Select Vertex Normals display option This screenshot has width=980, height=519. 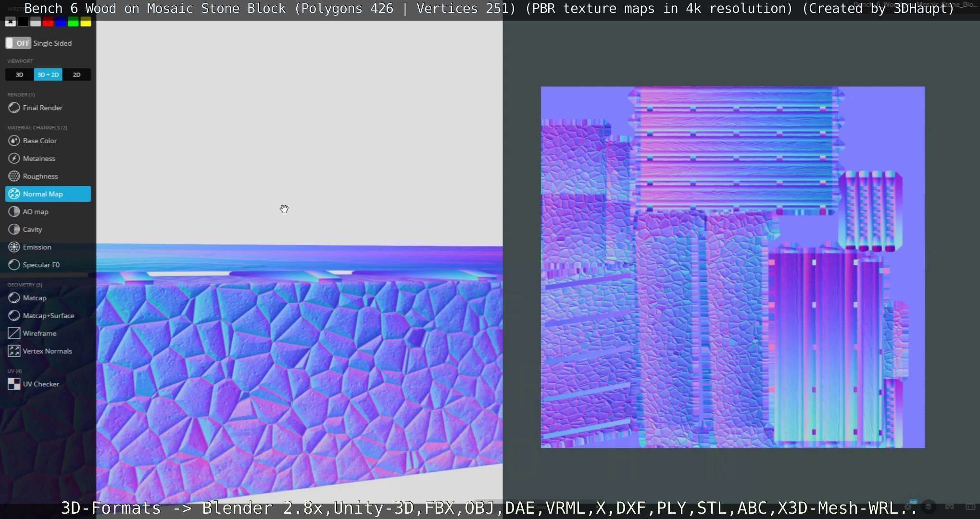coord(47,351)
